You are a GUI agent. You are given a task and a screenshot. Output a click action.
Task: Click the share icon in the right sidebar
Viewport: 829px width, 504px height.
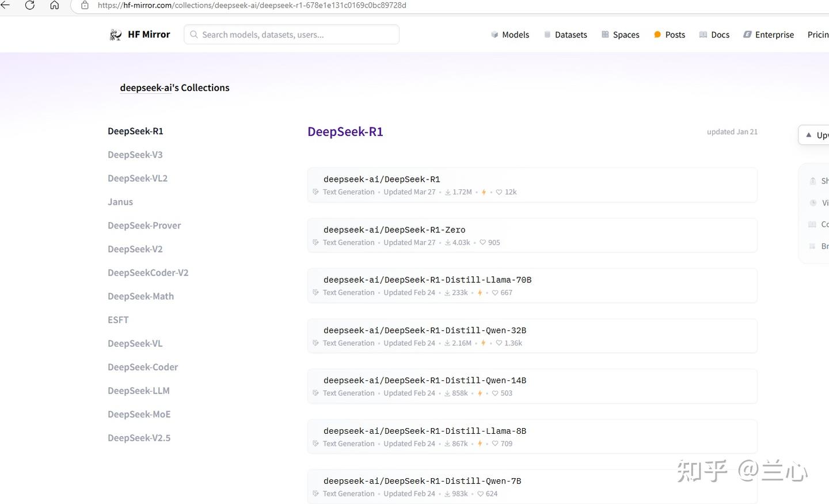click(812, 181)
